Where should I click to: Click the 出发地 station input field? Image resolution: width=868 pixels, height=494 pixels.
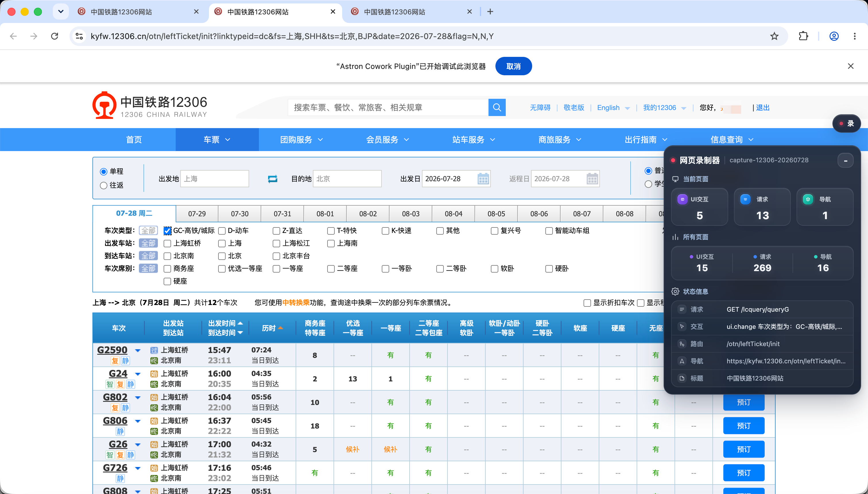(x=215, y=179)
